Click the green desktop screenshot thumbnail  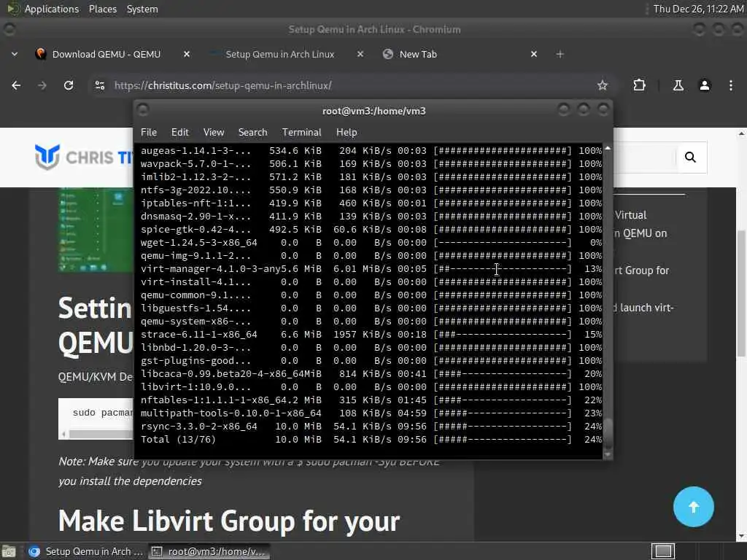click(96, 230)
